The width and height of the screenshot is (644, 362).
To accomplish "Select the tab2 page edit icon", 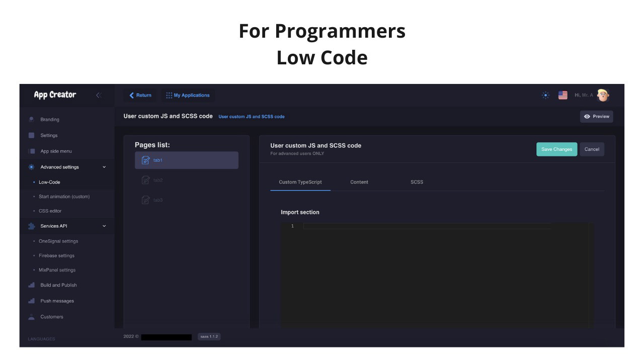I will point(146,180).
